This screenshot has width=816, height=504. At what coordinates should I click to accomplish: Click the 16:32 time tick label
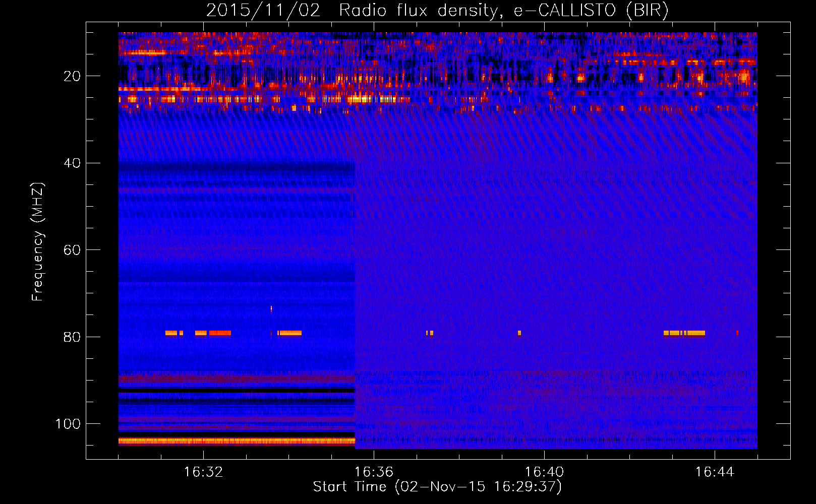pyautogui.click(x=203, y=472)
